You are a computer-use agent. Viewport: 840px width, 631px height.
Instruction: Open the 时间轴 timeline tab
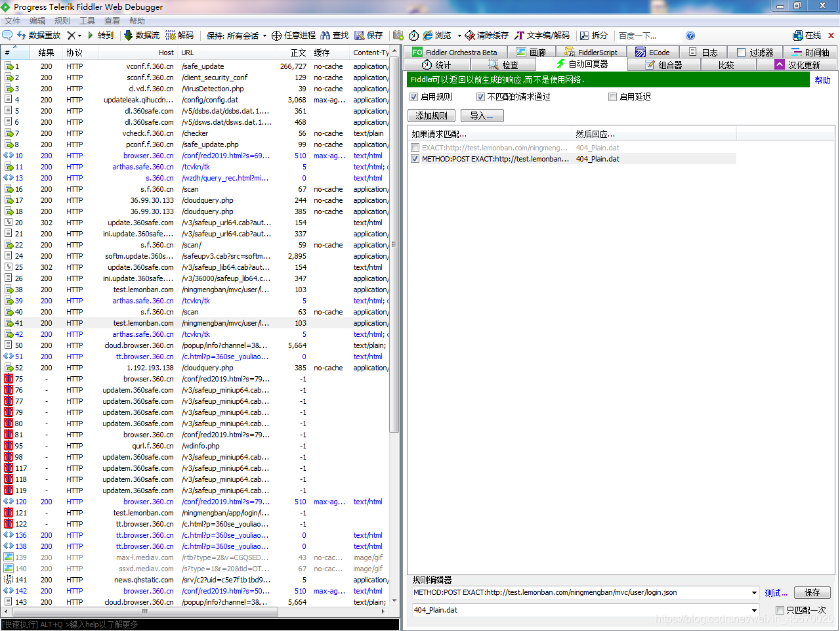pos(810,52)
